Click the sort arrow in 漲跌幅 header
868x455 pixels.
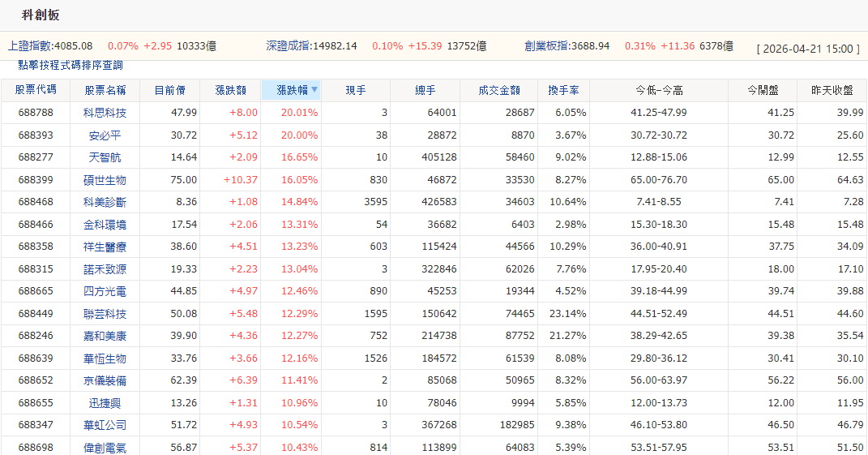point(314,90)
